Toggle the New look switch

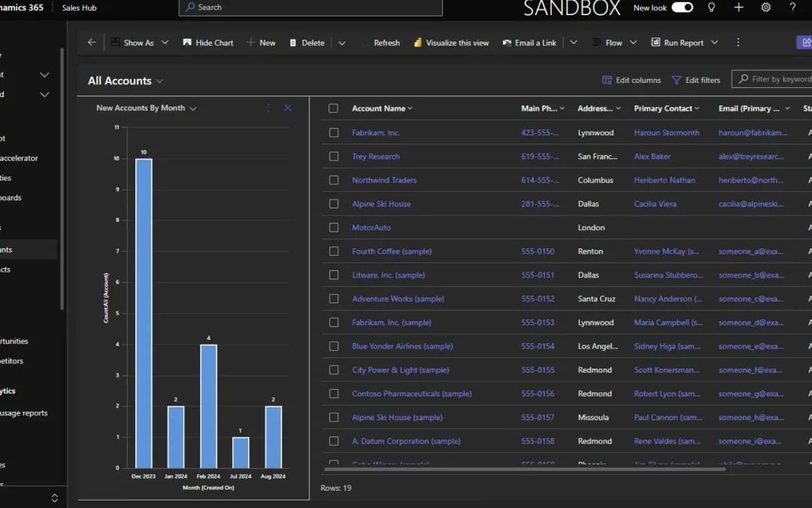tap(682, 8)
